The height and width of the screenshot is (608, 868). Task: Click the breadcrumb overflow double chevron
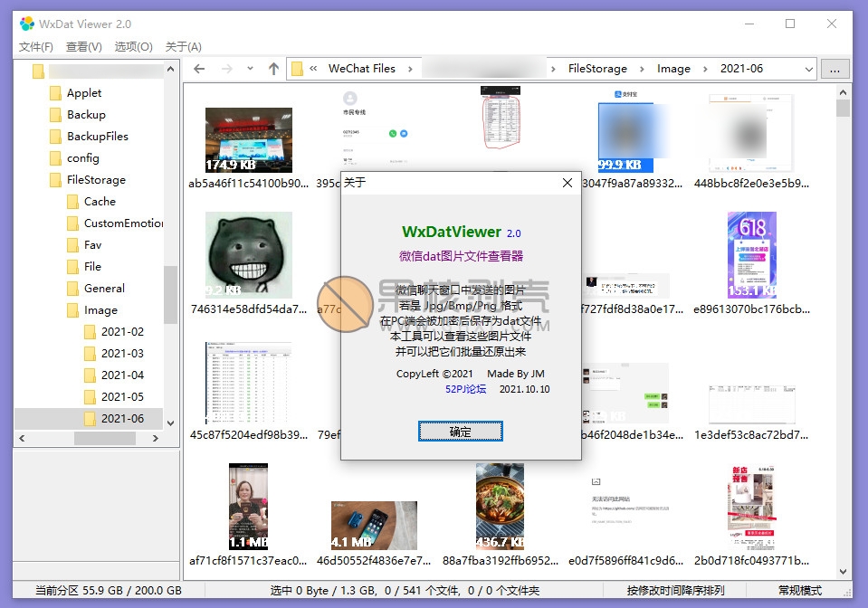pyautogui.click(x=313, y=69)
